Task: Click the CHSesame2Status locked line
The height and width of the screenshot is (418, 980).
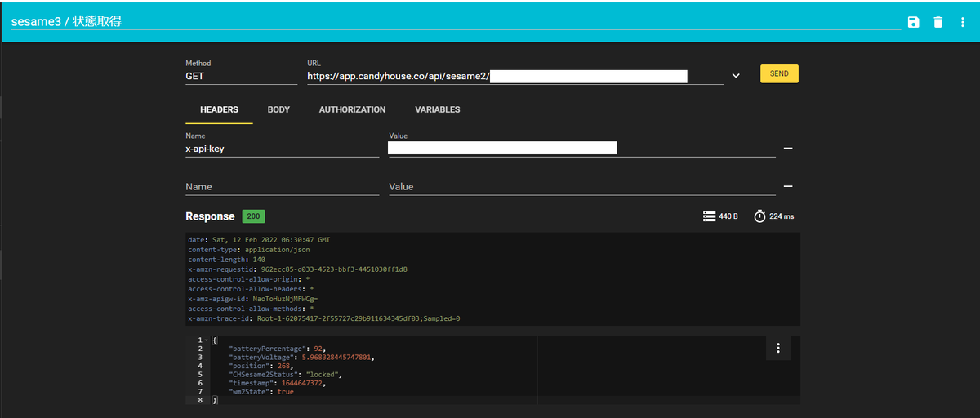Action: pos(286,375)
